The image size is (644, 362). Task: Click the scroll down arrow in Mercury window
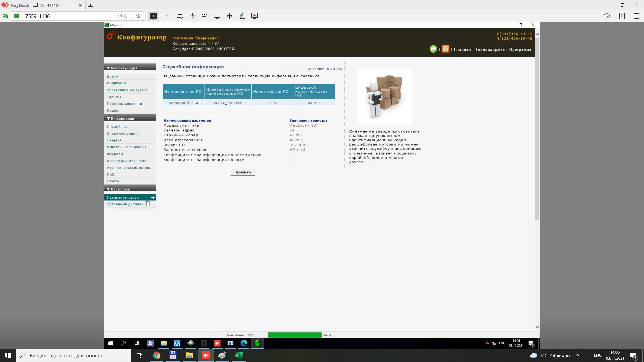(537, 327)
